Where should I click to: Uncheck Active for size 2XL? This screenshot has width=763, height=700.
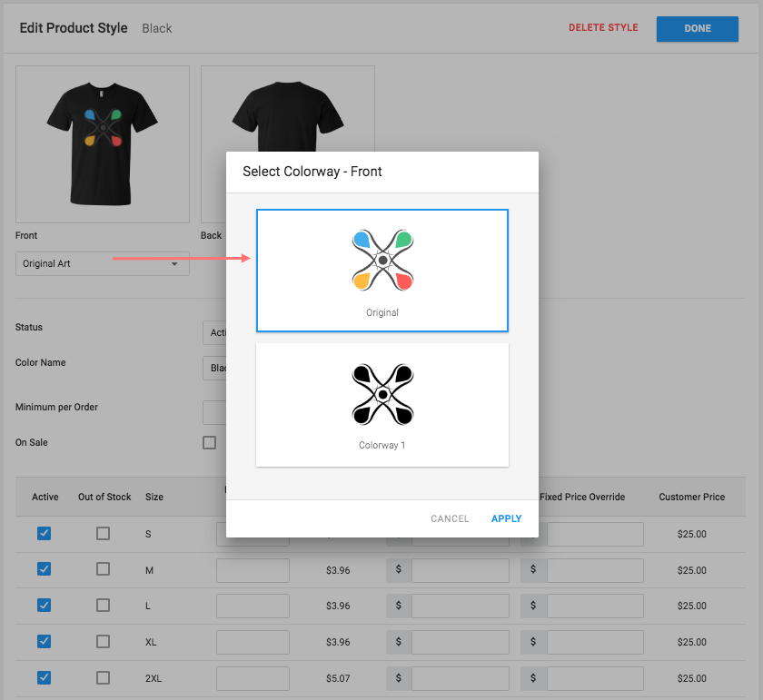coord(45,677)
